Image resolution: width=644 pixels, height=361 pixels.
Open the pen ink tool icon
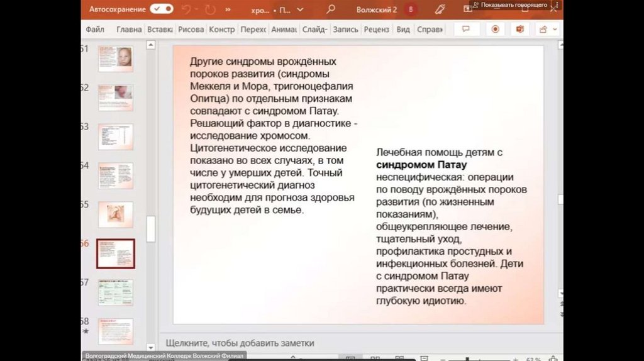point(440,9)
